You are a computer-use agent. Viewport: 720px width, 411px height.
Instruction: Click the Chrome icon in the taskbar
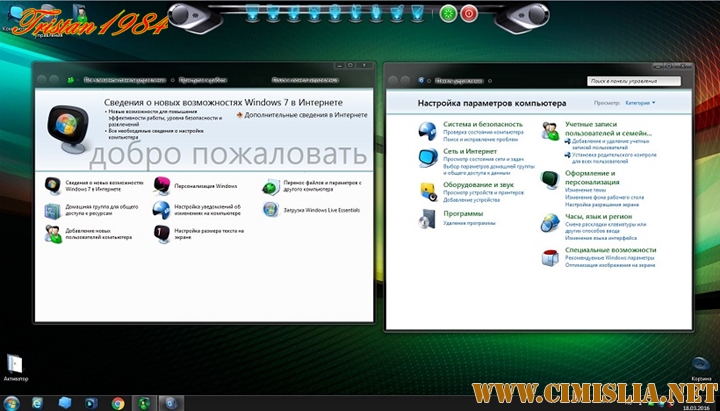point(118,403)
